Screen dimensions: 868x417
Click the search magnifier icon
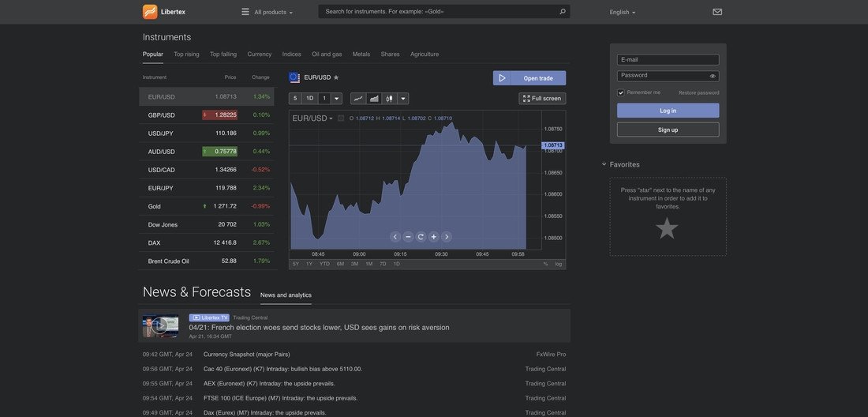click(x=563, y=12)
